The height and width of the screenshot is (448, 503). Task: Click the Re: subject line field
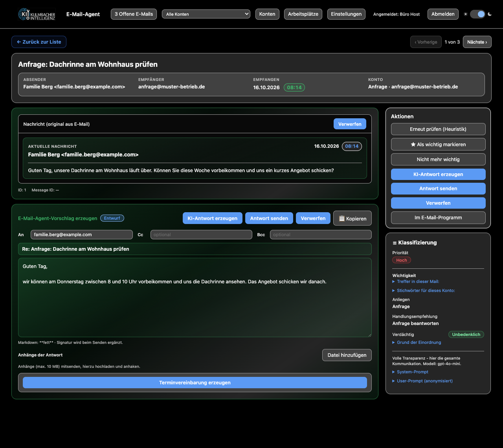click(x=195, y=249)
